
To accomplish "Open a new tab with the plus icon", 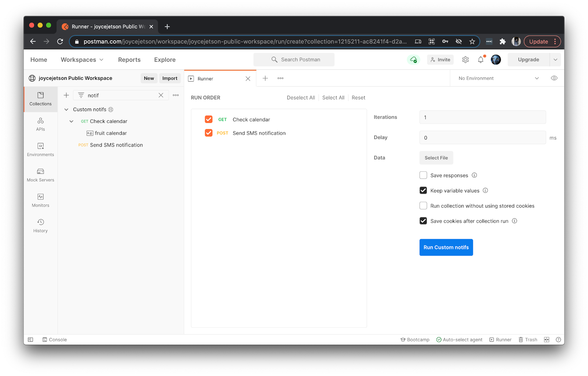I will click(265, 78).
